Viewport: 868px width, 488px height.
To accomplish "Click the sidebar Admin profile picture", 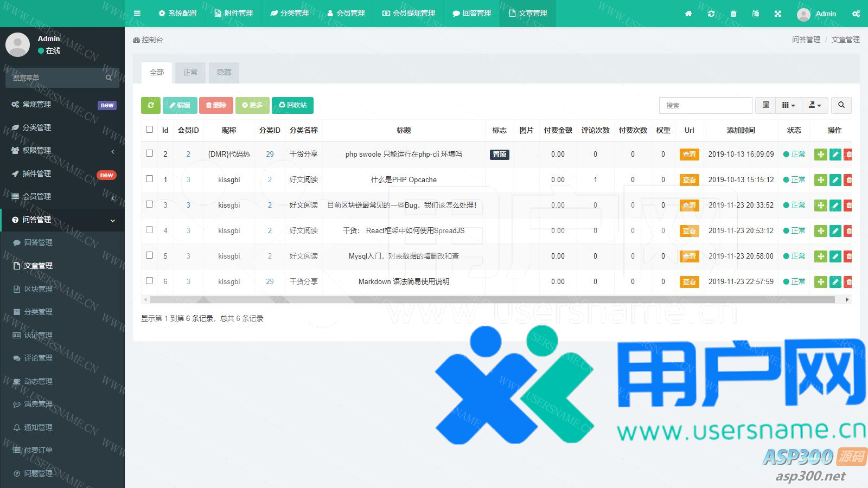I will [x=17, y=44].
